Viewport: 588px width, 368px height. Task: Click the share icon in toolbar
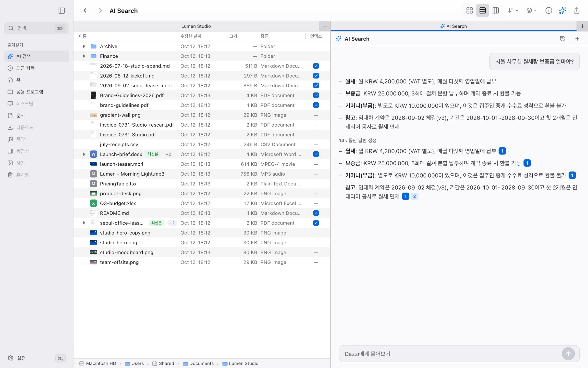tap(576, 11)
